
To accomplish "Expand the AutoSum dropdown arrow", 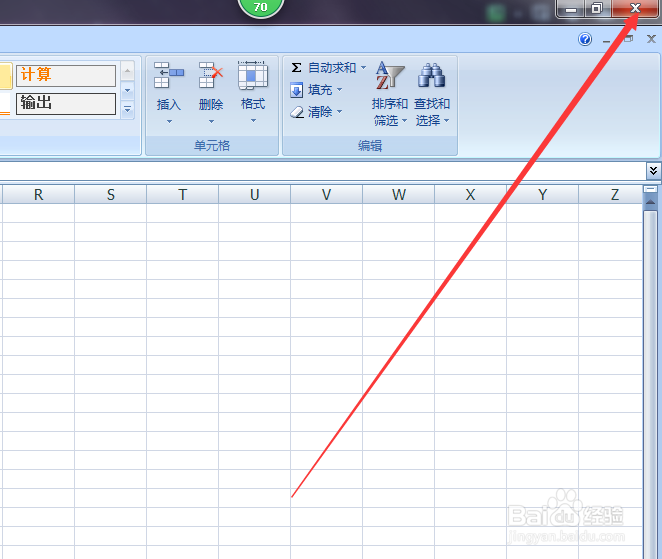I will pos(364,68).
